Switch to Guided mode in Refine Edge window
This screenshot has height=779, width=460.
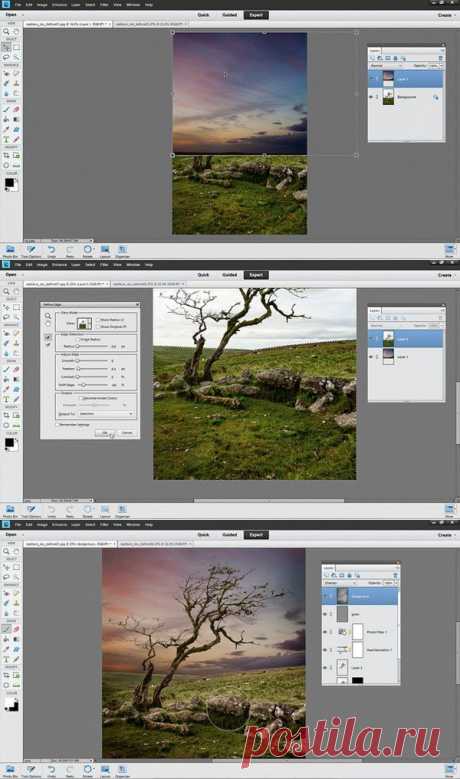click(x=230, y=275)
